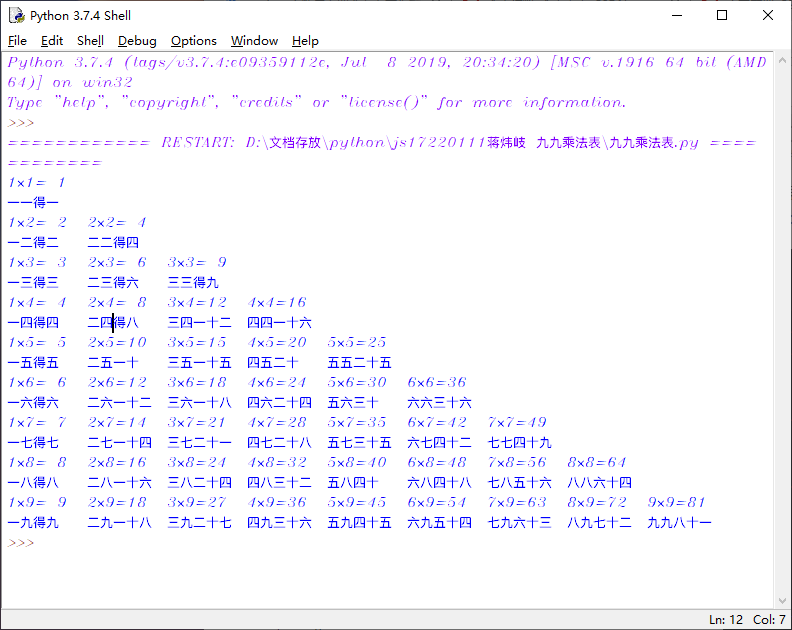This screenshot has height=630, width=792.
Task: Click the output 9×9=81
Action: coord(676,502)
